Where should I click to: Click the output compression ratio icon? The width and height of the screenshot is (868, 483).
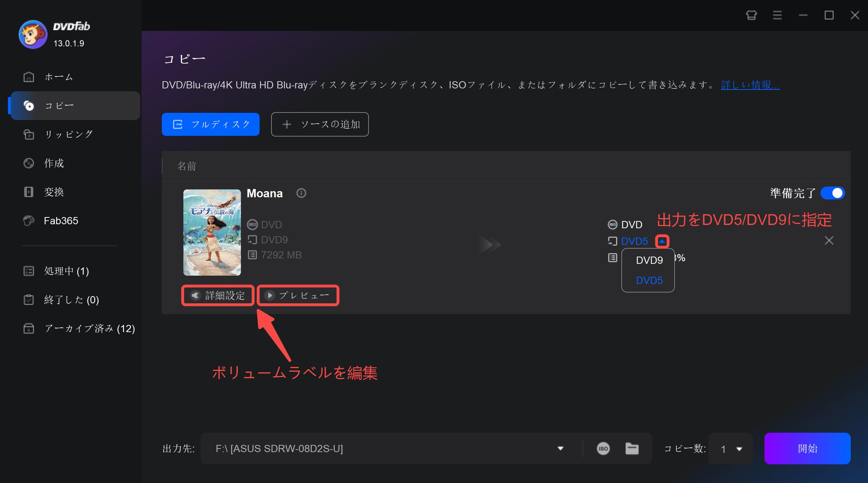pyautogui.click(x=612, y=258)
